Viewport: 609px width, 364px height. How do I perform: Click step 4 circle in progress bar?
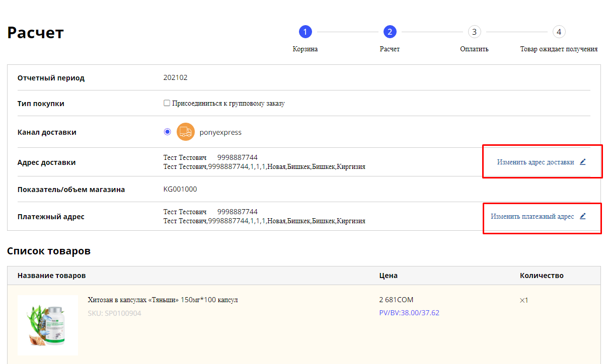559,32
